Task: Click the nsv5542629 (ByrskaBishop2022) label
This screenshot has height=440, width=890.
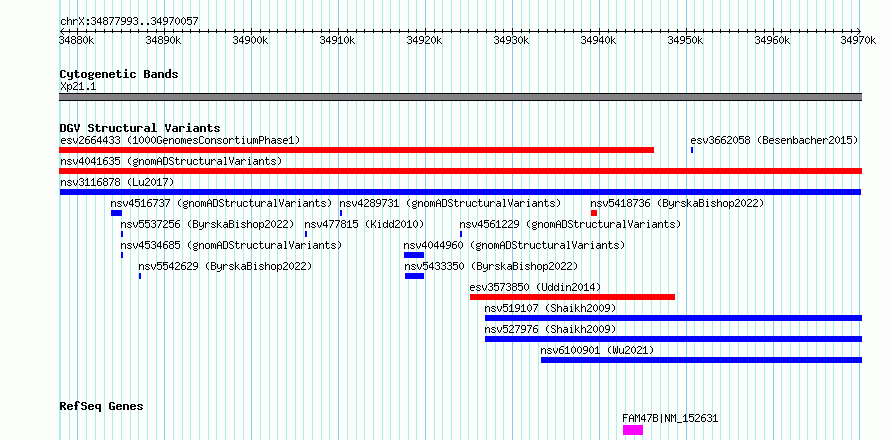Action: tap(225, 266)
